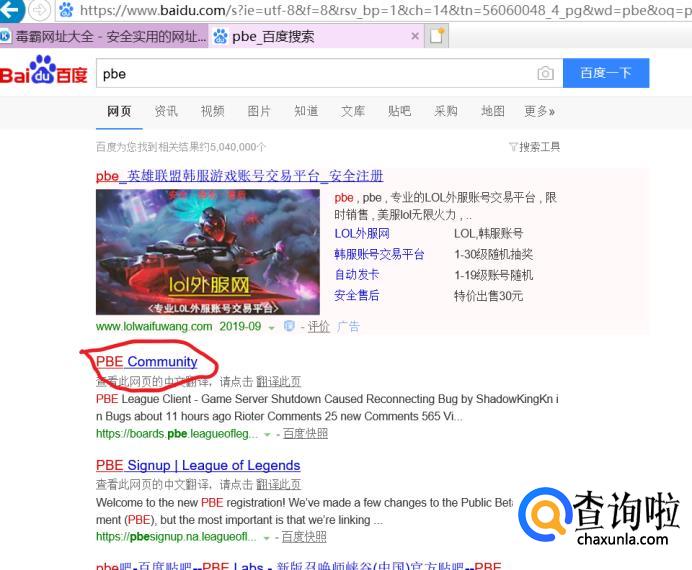Open the 自动发卡 sublink
This screenshot has width=692, height=570.
[357, 274]
